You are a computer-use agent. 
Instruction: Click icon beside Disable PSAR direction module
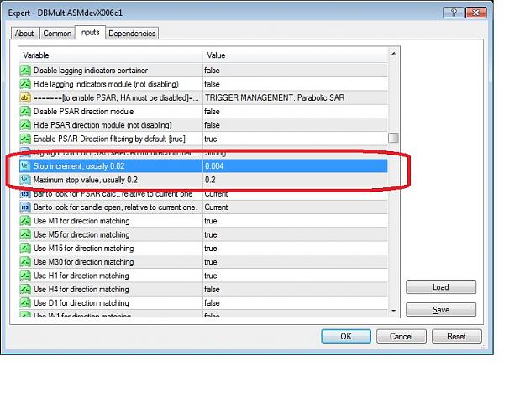click(x=25, y=112)
